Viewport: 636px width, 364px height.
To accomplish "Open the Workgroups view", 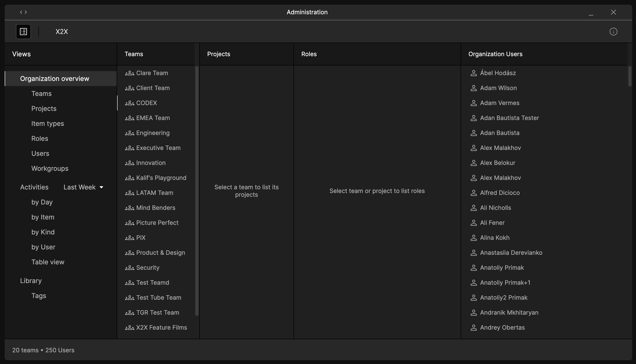I will 50,168.
